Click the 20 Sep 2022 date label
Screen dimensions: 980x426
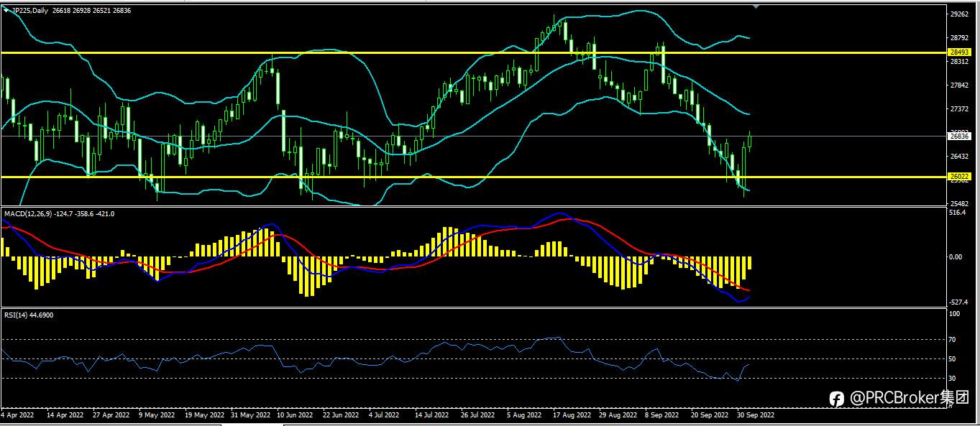coord(710,415)
